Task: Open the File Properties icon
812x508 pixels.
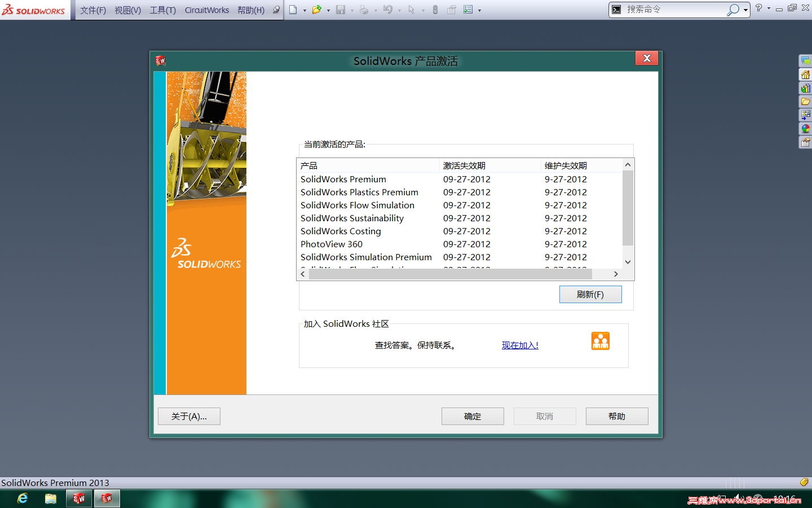Action: click(x=452, y=10)
